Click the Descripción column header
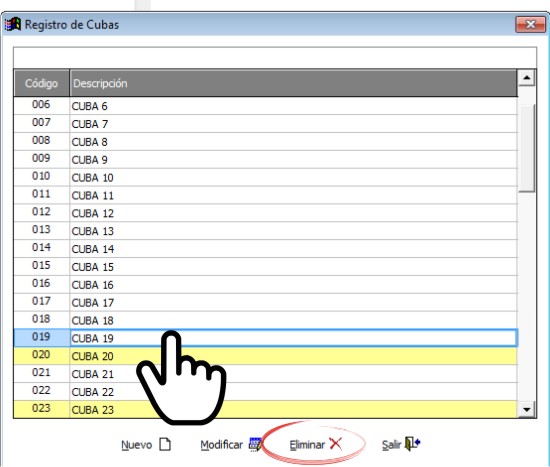This screenshot has width=550, height=467. tap(294, 83)
